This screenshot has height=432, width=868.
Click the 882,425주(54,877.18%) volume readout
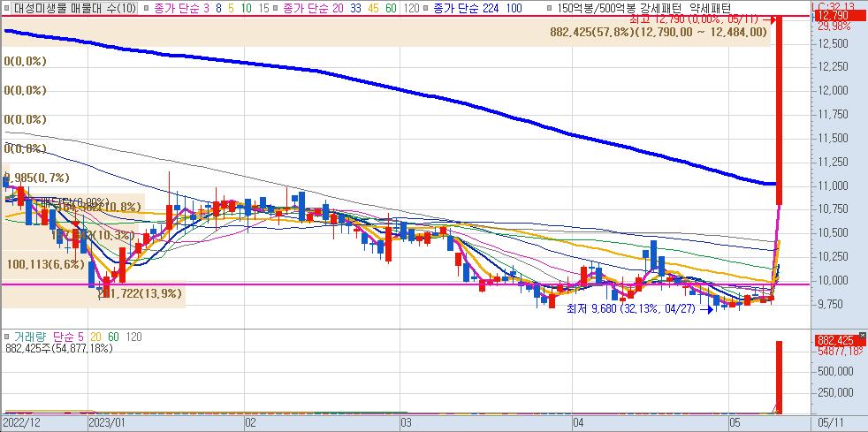click(59, 348)
